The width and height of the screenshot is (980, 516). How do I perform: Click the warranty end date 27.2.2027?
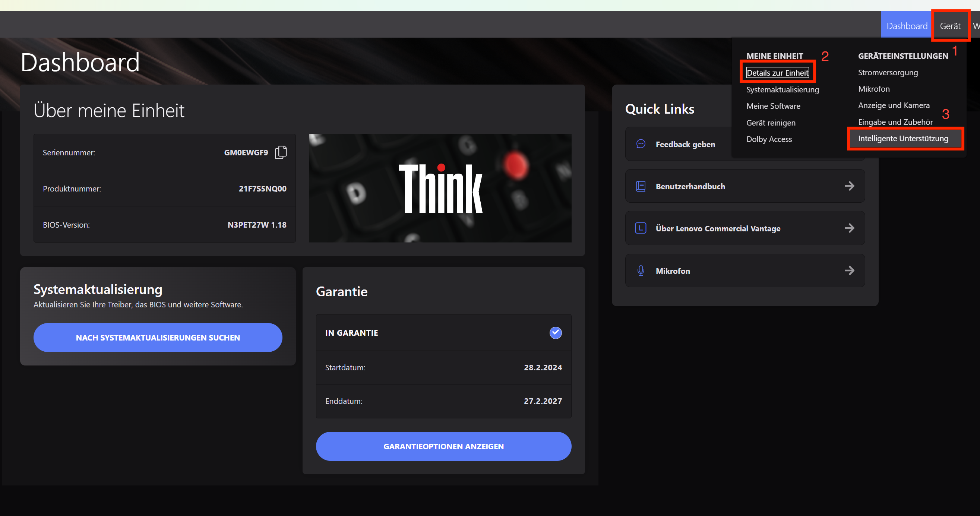(543, 401)
